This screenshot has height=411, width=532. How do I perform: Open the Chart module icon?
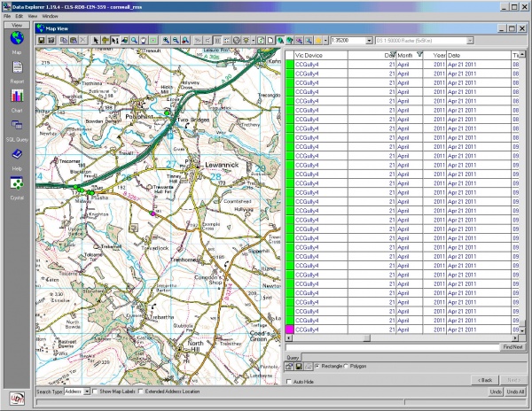pos(16,97)
